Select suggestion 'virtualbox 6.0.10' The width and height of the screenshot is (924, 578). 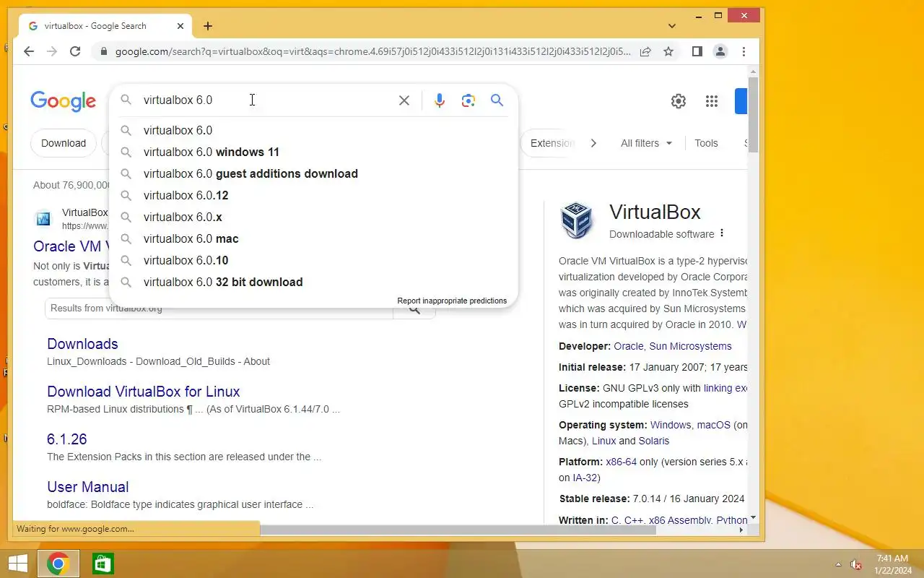click(313, 260)
